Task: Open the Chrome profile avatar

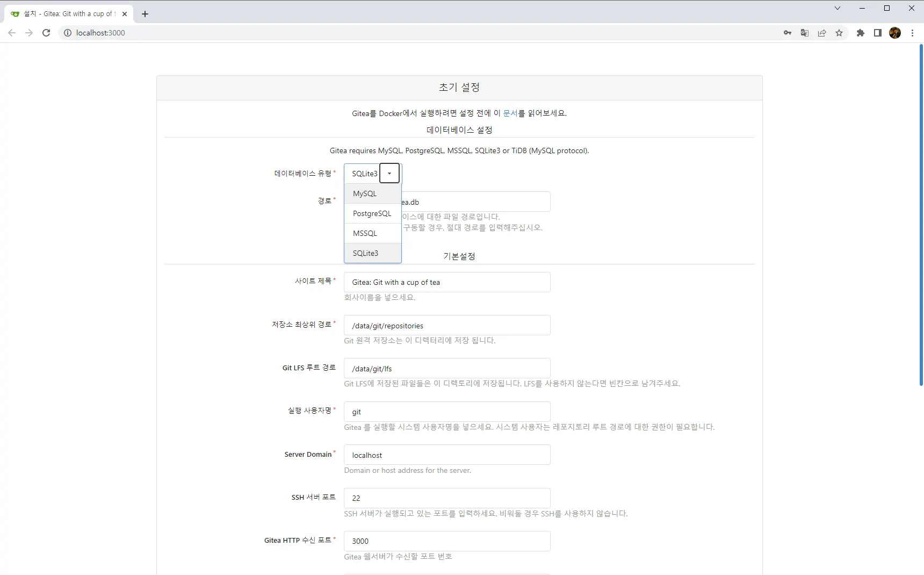Action: [x=895, y=33]
